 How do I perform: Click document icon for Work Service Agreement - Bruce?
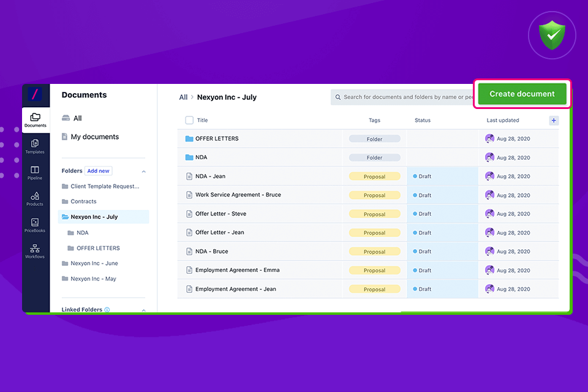click(189, 195)
